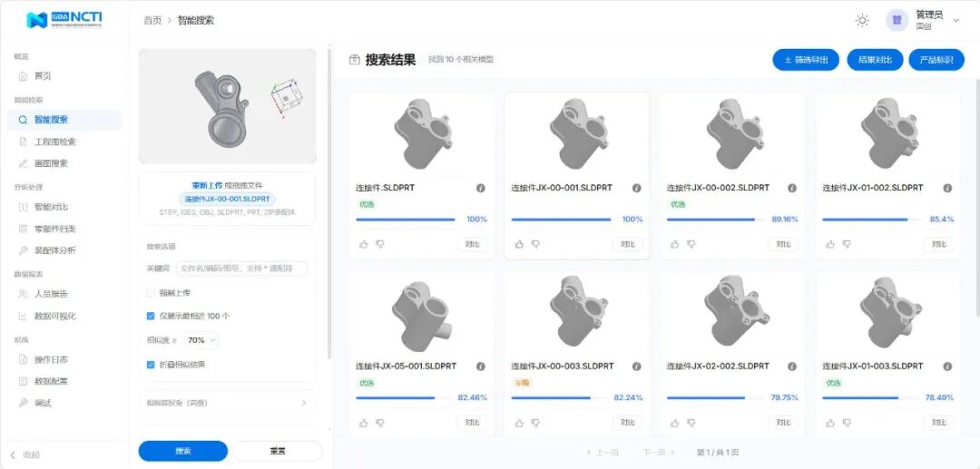Click the uploaded model preview

(228, 106)
